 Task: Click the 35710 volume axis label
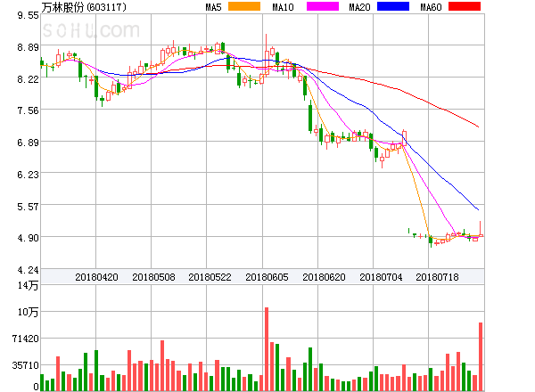pyautogui.click(x=26, y=365)
